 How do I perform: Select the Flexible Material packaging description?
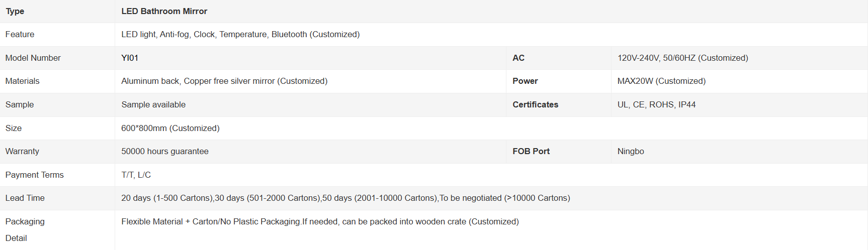[320, 221]
